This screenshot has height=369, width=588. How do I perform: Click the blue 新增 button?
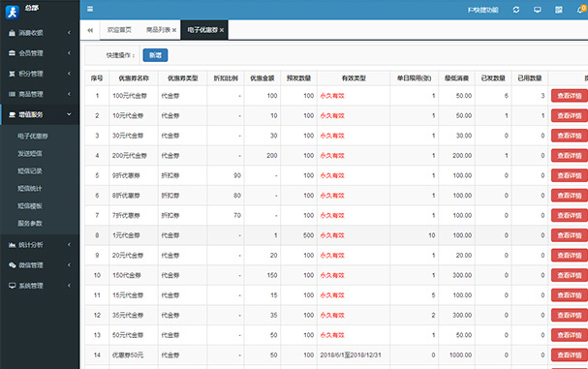(x=155, y=55)
